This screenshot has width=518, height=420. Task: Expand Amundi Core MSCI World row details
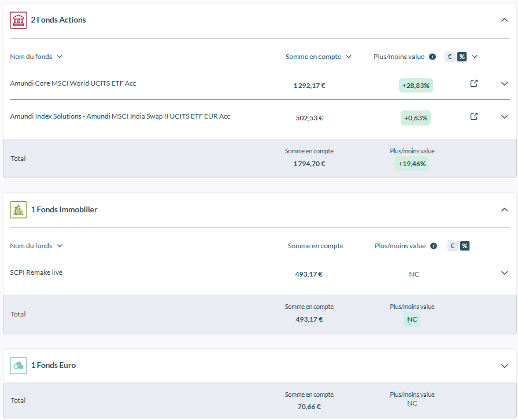coord(504,84)
